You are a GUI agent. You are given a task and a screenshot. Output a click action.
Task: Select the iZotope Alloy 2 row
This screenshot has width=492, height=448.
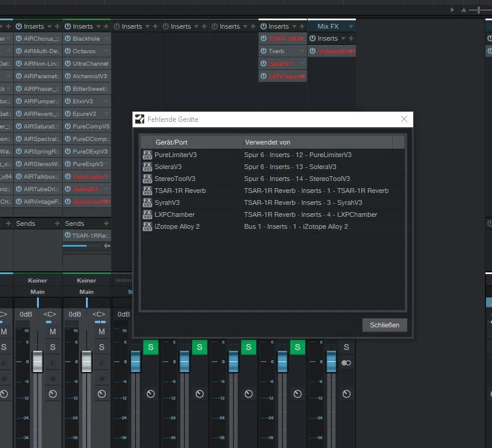pyautogui.click(x=272, y=226)
